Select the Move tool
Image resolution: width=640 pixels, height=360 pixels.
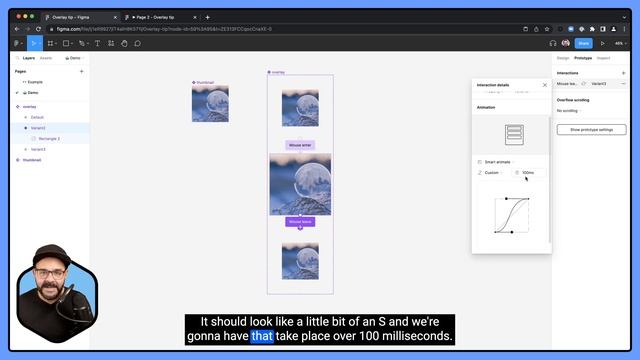pos(35,43)
